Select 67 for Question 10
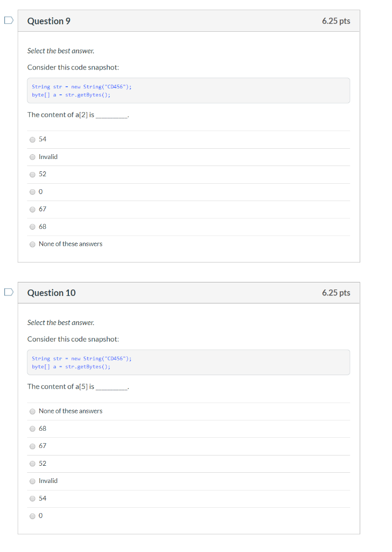The width and height of the screenshot is (392, 552). (x=32, y=446)
